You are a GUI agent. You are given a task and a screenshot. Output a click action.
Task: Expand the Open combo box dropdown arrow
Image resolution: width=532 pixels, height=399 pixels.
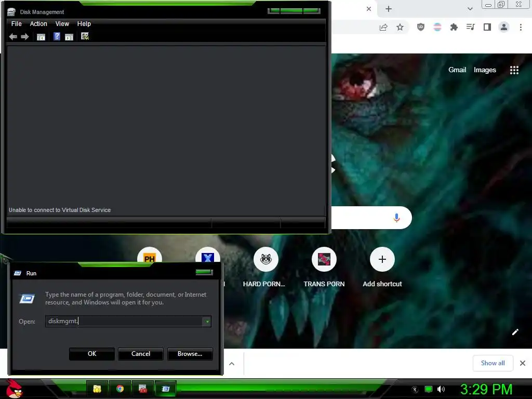point(207,321)
